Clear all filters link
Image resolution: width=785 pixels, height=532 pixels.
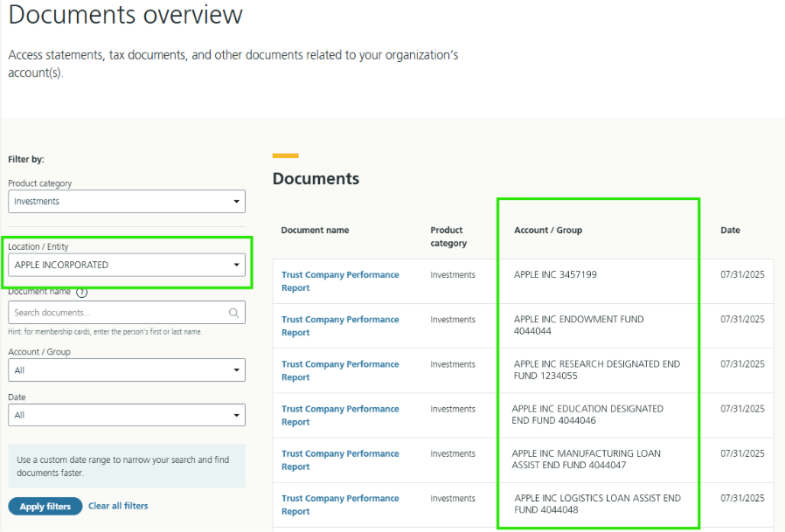point(118,506)
